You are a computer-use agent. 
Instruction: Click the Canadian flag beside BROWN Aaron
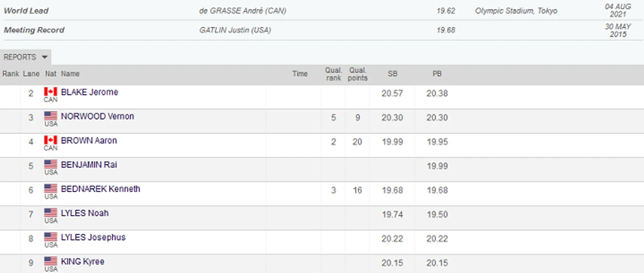tap(51, 140)
